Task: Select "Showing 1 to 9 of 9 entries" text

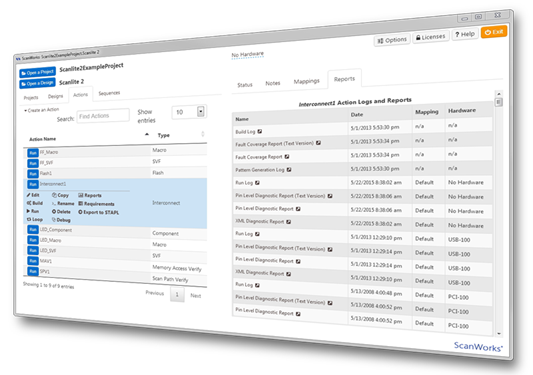Action: [x=48, y=285]
